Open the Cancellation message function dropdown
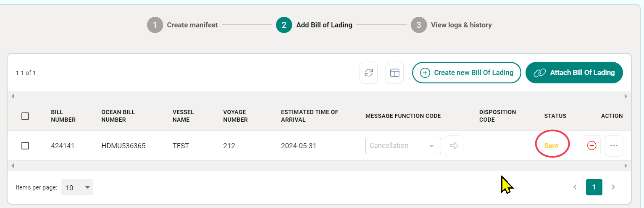 403,146
